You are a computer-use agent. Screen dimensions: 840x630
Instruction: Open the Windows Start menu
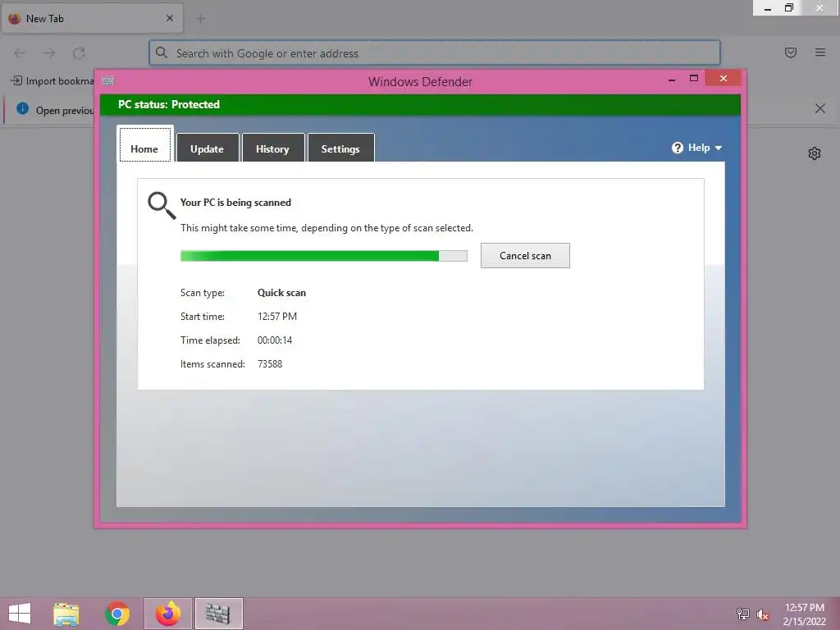20,614
